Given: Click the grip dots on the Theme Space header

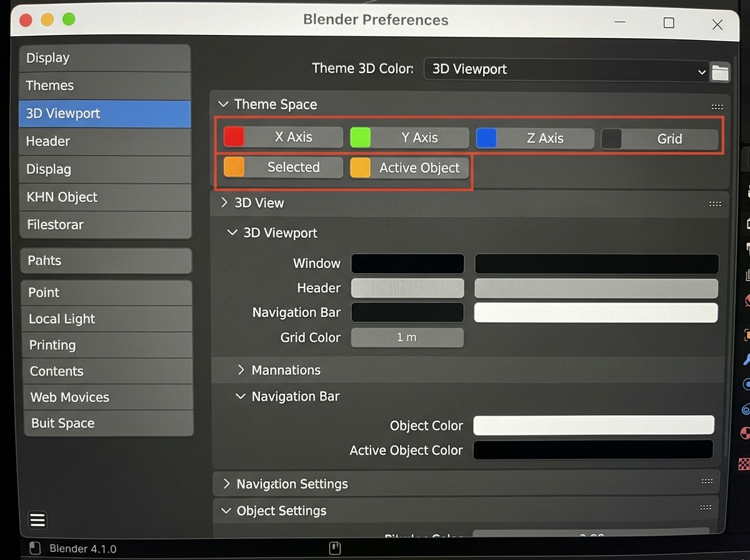Looking at the screenshot, I should point(717,107).
